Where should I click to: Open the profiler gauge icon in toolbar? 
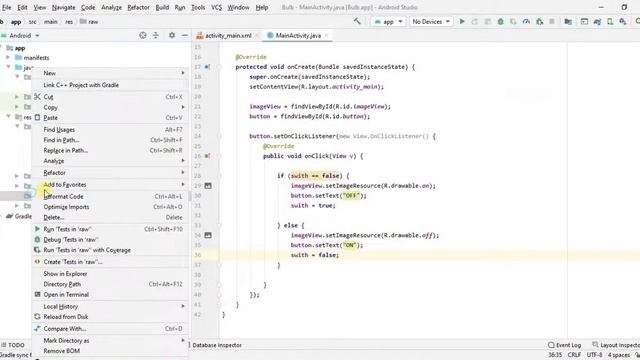(x=526, y=22)
